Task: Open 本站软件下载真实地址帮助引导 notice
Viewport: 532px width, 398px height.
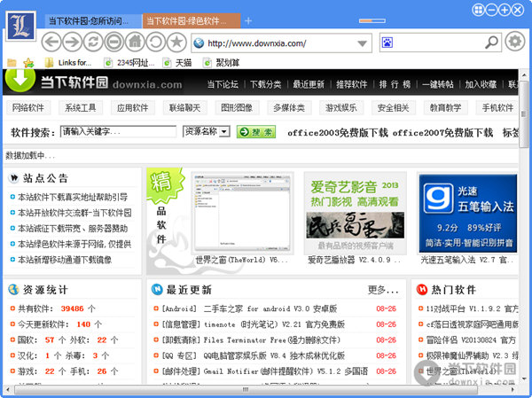Action: pos(73,197)
